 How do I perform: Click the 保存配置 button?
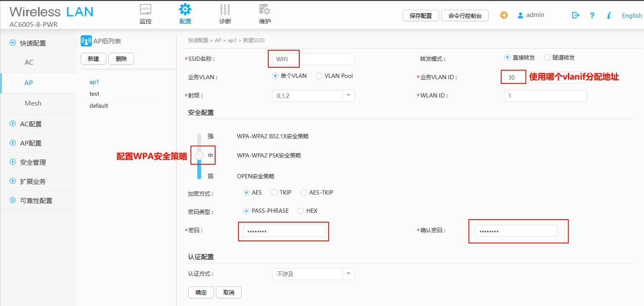coord(420,16)
